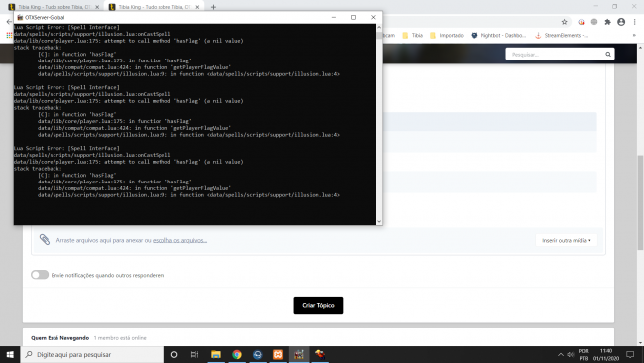This screenshot has width=644, height=363.
Task: Click the grey round extension icon
Action: click(594, 22)
